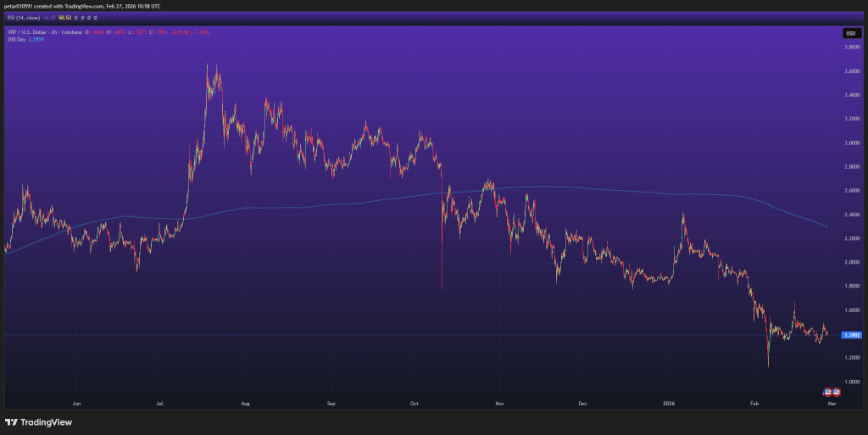Click the blue 200 Day moving average line
The width and height of the screenshot is (868, 435).
[554, 187]
